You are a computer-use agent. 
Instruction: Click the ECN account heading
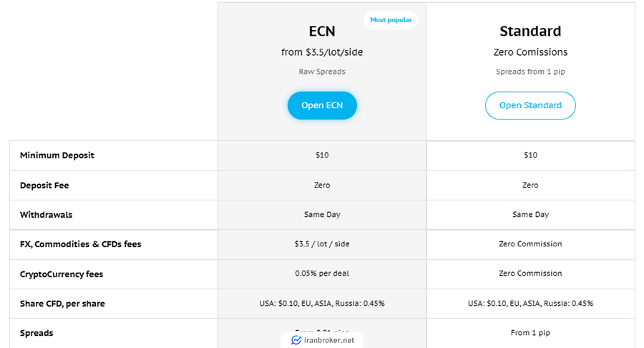click(322, 32)
